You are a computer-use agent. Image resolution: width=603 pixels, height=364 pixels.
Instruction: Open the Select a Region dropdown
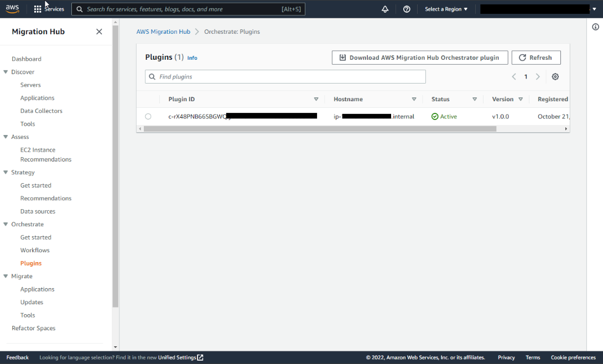446,9
